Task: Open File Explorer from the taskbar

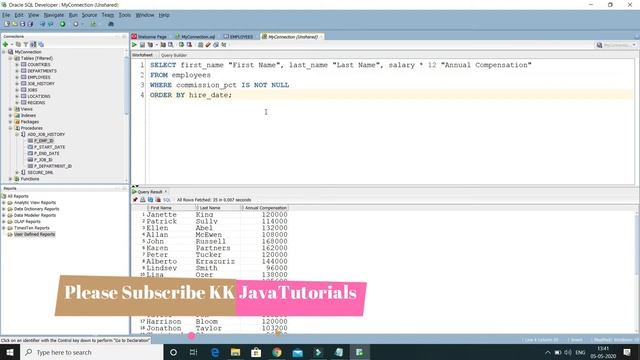Action: 236,352
